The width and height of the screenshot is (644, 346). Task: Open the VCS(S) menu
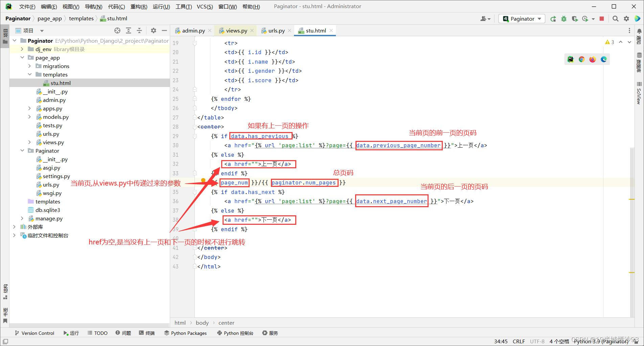205,6
